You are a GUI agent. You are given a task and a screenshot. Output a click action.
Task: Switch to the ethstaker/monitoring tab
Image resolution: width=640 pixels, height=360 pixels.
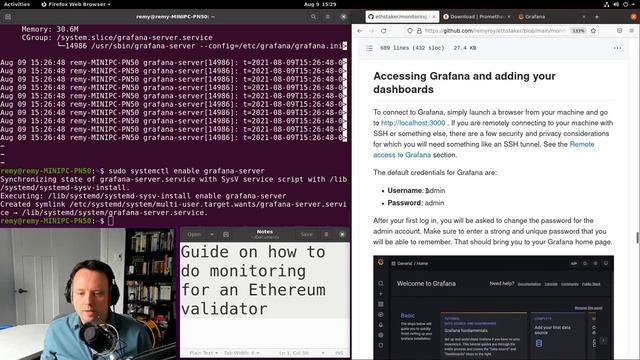[401, 17]
